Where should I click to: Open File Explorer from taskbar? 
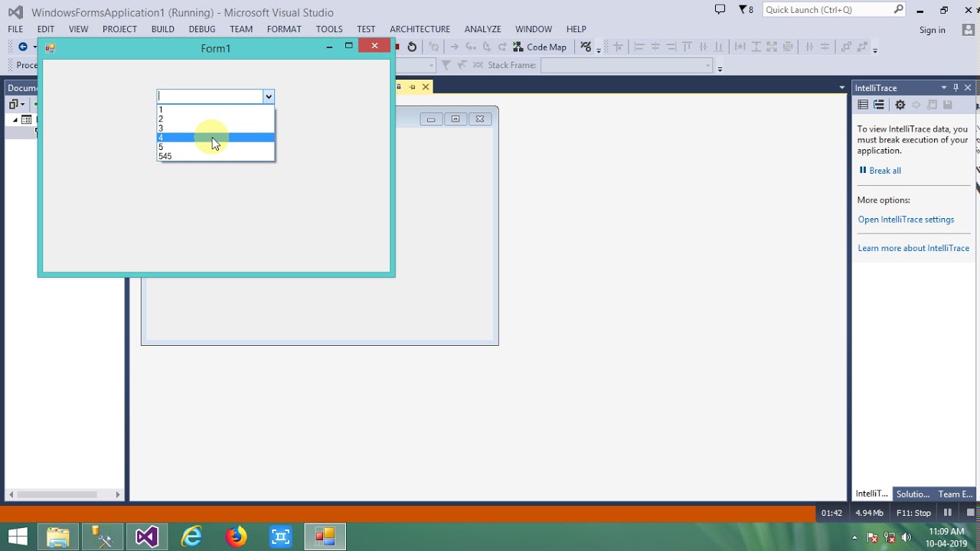[58, 536]
